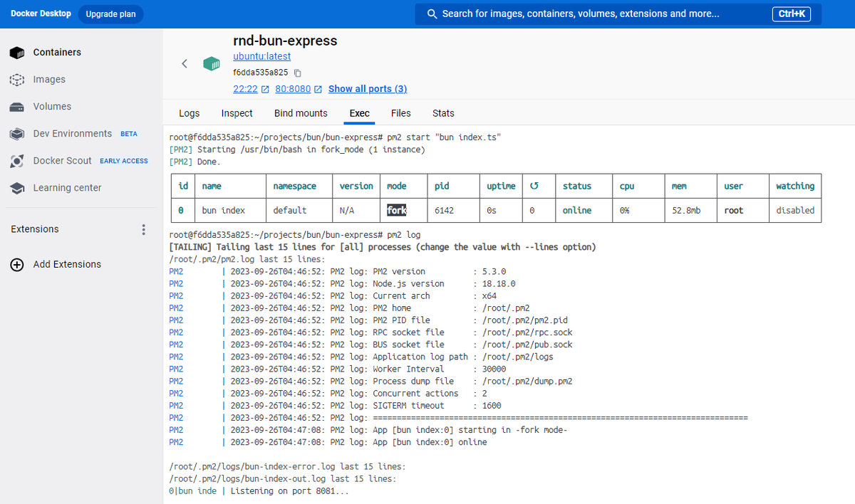Collapse the container details with the back chevron

(x=184, y=63)
